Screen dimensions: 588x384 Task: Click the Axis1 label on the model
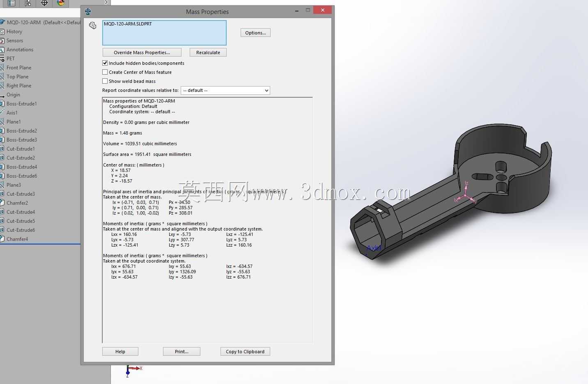[x=374, y=248]
